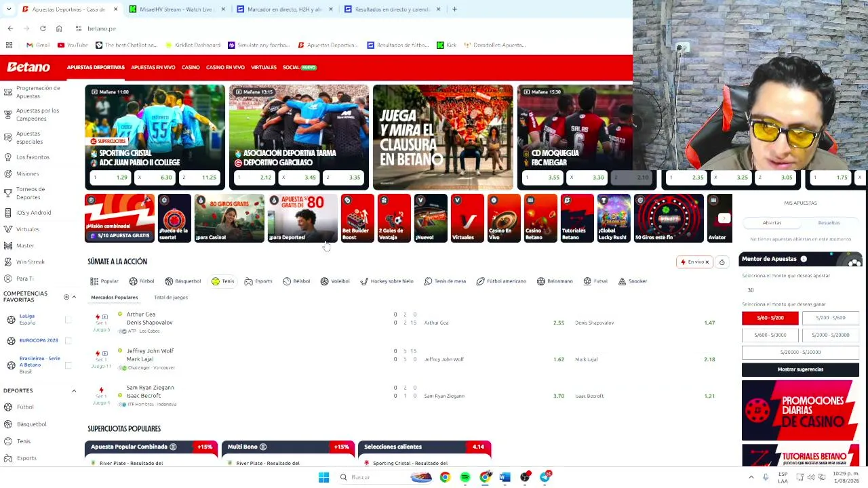Viewport: 868px width, 488px height.
Task: Open the Aviator promo thumbnail
Action: coord(719,218)
